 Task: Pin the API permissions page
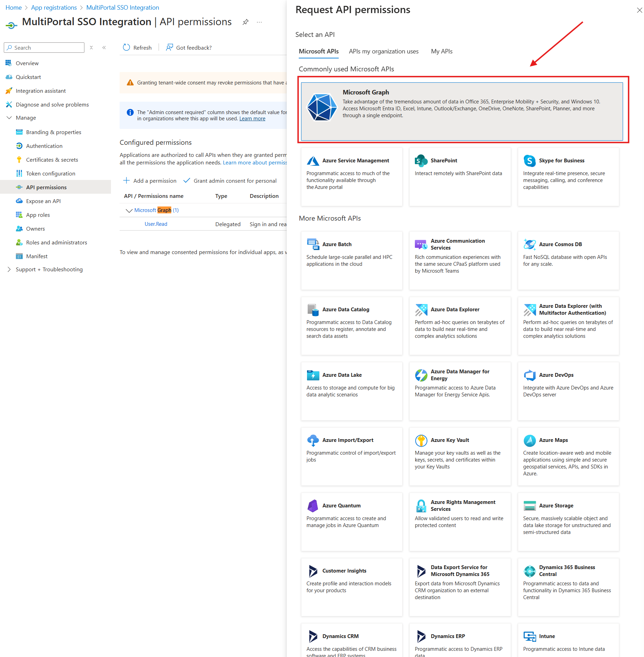[x=245, y=22]
